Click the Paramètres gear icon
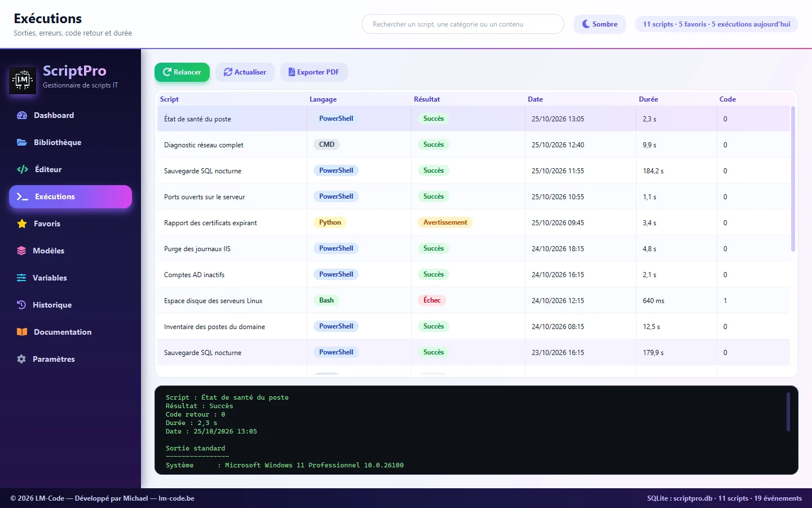The height and width of the screenshot is (508, 812). click(x=21, y=359)
